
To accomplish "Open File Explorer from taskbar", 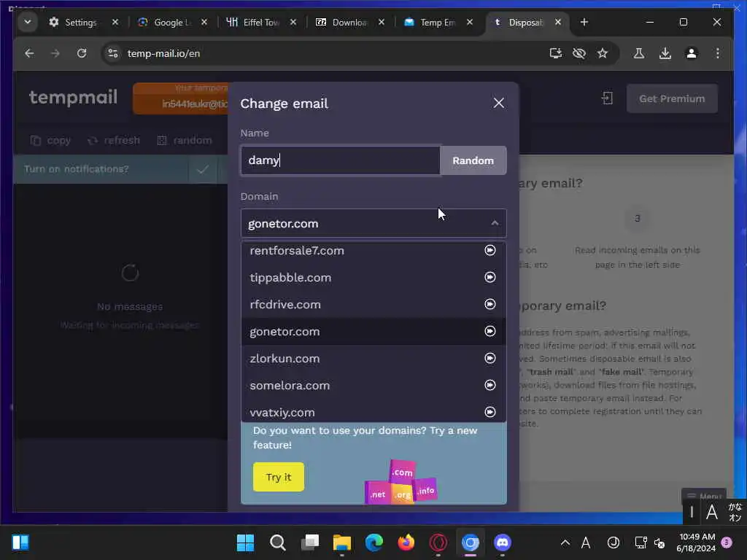I will (x=341, y=542).
